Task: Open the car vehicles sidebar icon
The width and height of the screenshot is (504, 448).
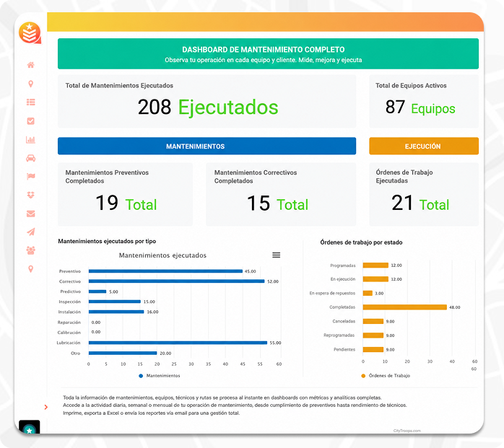Action: [30, 158]
